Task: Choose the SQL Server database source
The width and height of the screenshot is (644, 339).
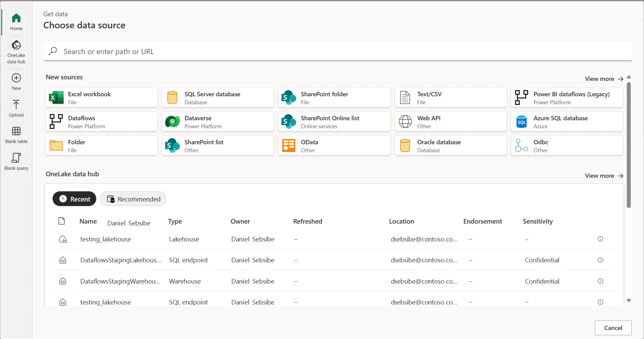Action: [x=218, y=98]
